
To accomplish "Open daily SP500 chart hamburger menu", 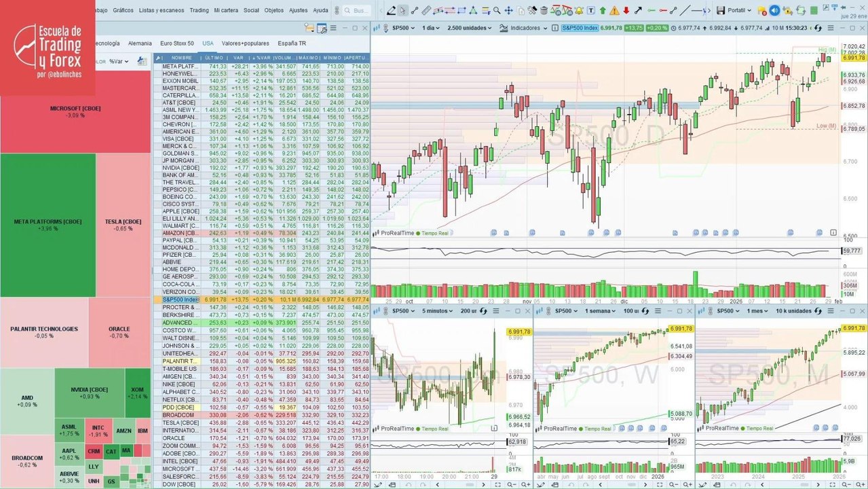I will 831,28.
